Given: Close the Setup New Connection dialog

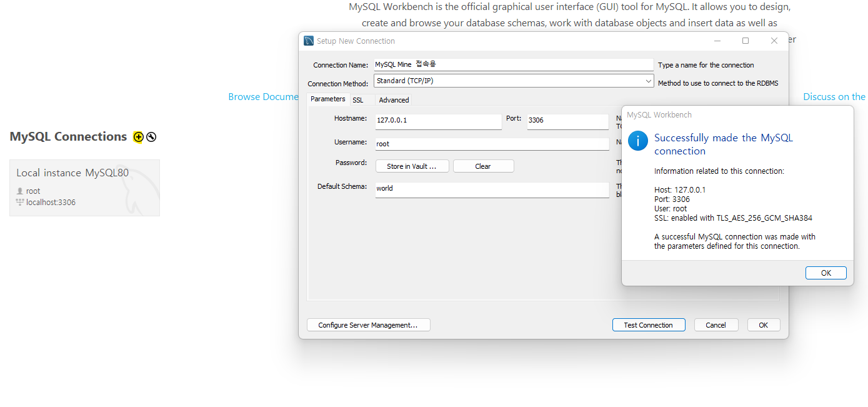Looking at the screenshot, I should (x=774, y=41).
